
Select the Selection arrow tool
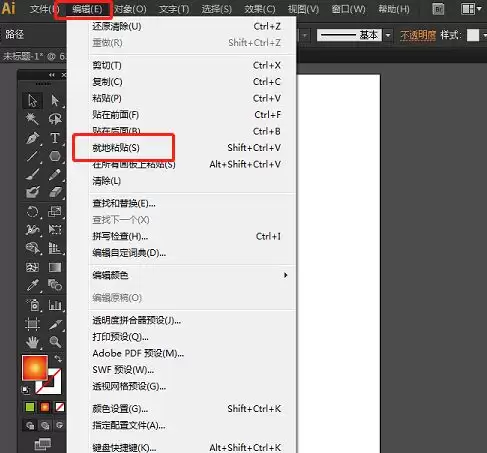(32, 100)
